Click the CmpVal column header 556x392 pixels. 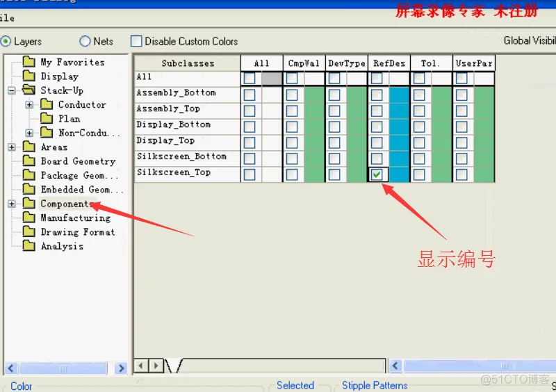click(304, 63)
